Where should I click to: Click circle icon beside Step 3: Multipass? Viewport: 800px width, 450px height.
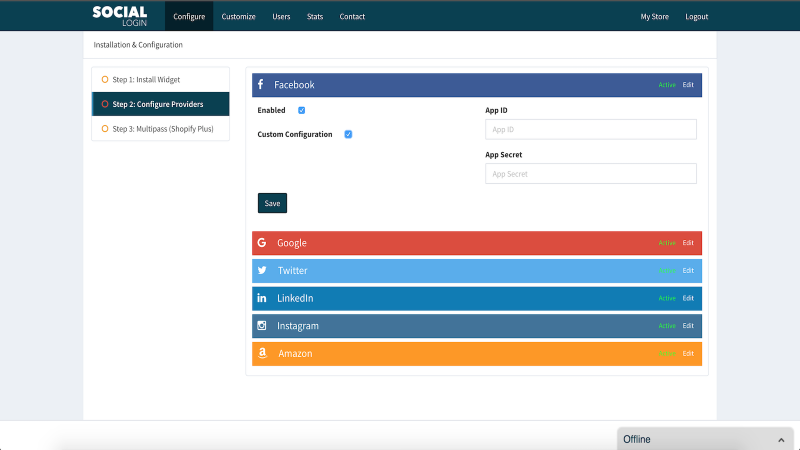(105, 129)
